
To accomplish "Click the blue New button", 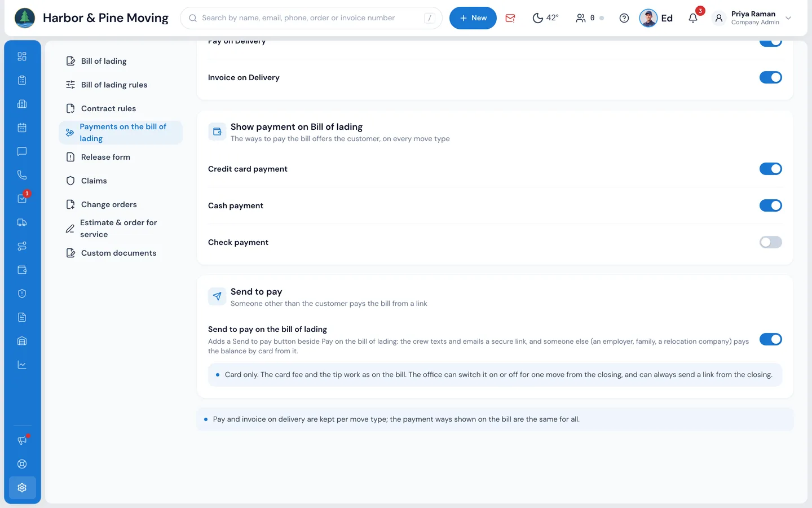I will coord(473,18).
